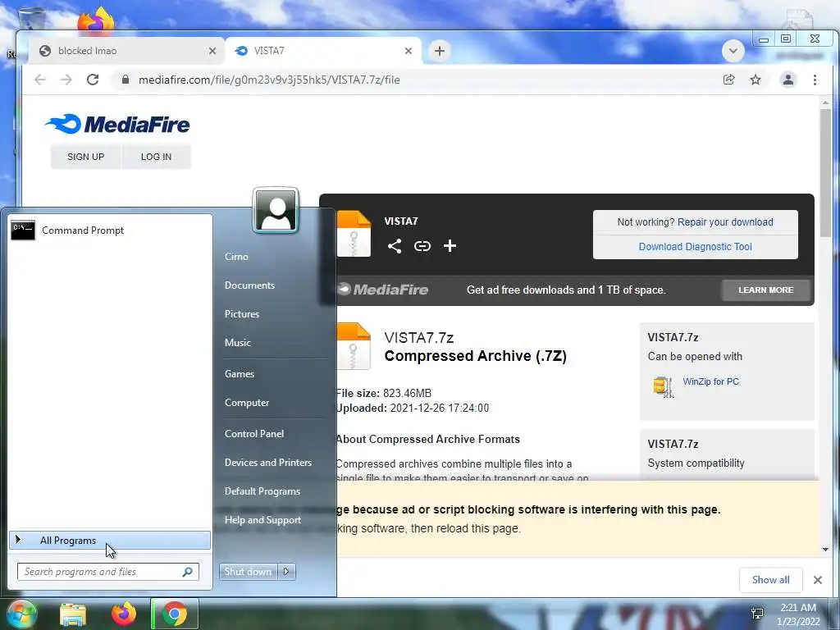This screenshot has height=630, width=840.
Task: Open Firefox from the taskbar
Action: 124,614
